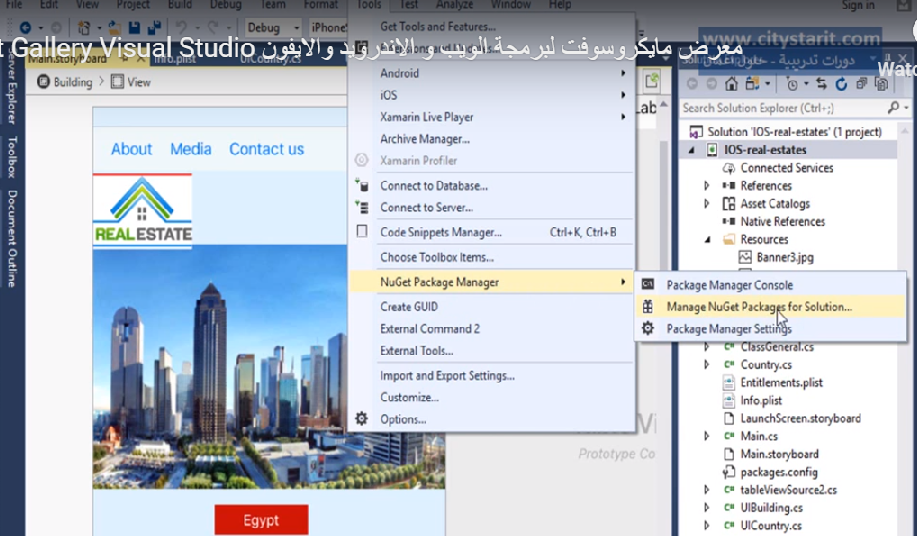Screen dimensions: 917x536
Task: Click the Connect to Database icon
Action: click(x=361, y=186)
